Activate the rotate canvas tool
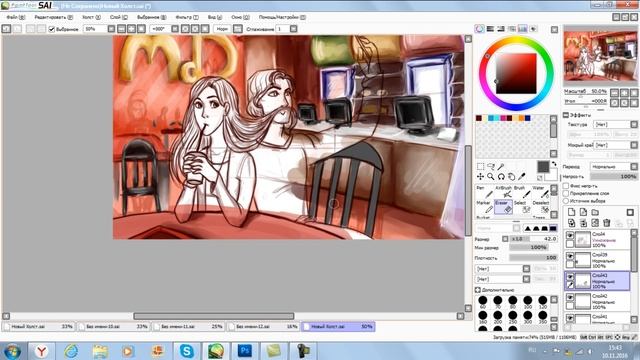640x360 pixels. 501,176
